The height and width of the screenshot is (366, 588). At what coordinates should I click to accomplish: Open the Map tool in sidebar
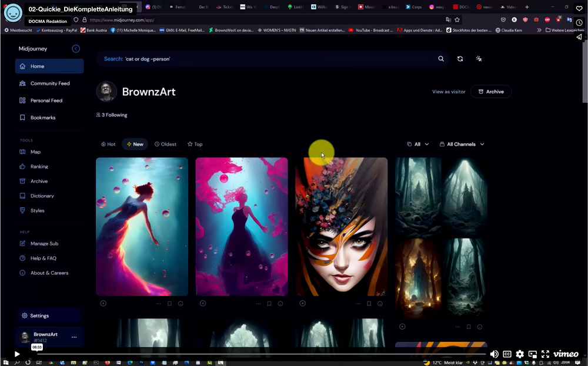(35, 152)
